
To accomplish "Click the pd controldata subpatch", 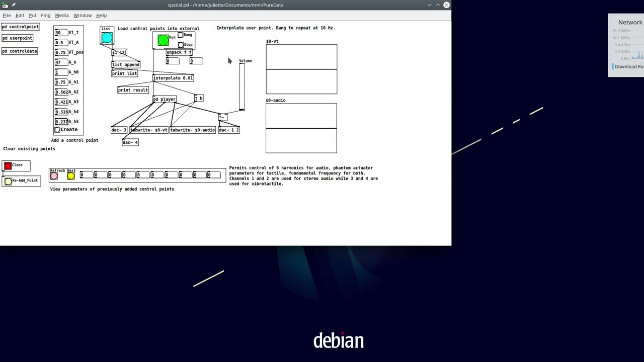I will click(x=20, y=51).
